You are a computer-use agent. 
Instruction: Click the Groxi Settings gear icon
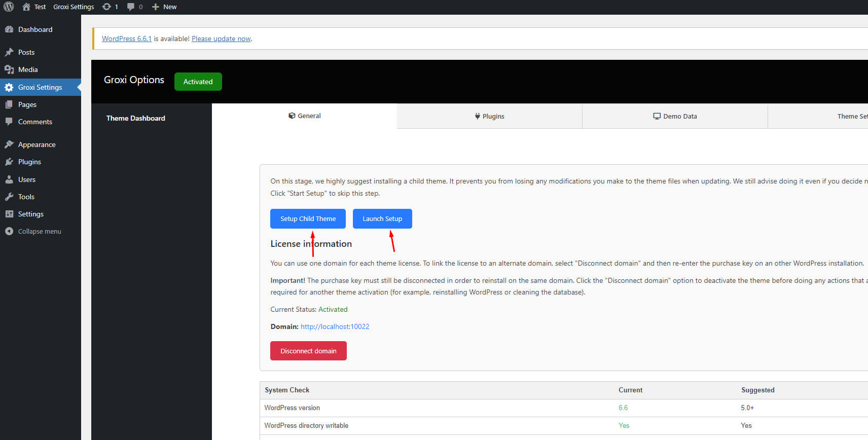pyautogui.click(x=9, y=87)
